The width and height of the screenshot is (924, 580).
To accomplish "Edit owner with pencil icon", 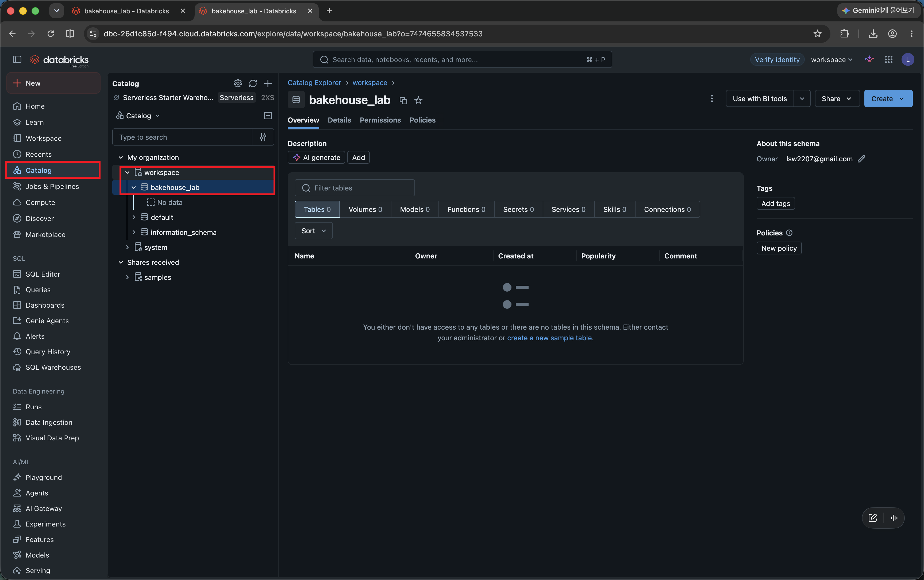I will click(861, 159).
